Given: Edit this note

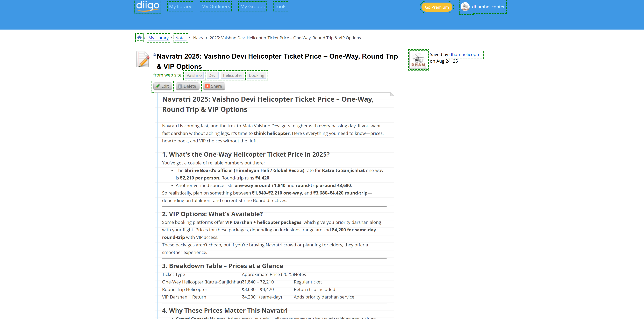Looking at the screenshot, I should pyautogui.click(x=162, y=86).
